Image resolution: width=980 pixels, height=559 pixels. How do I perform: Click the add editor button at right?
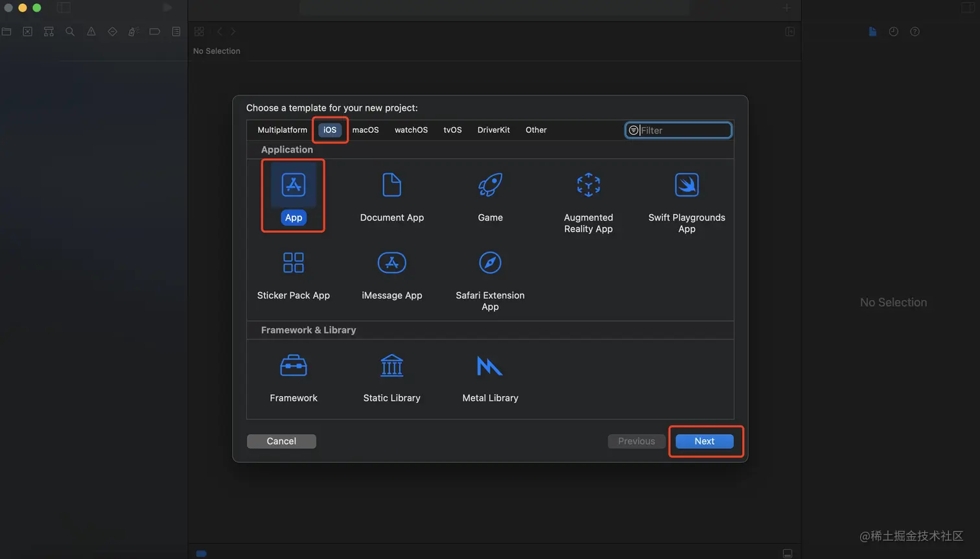790,31
